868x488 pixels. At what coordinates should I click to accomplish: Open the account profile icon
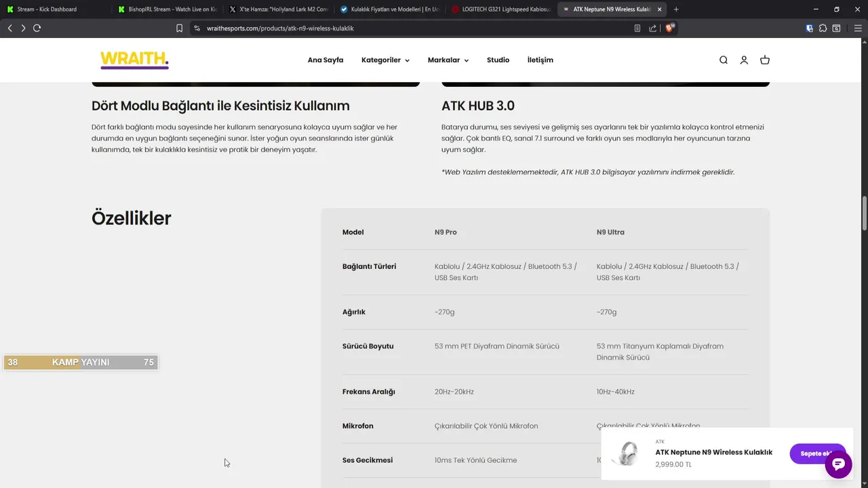pyautogui.click(x=744, y=60)
